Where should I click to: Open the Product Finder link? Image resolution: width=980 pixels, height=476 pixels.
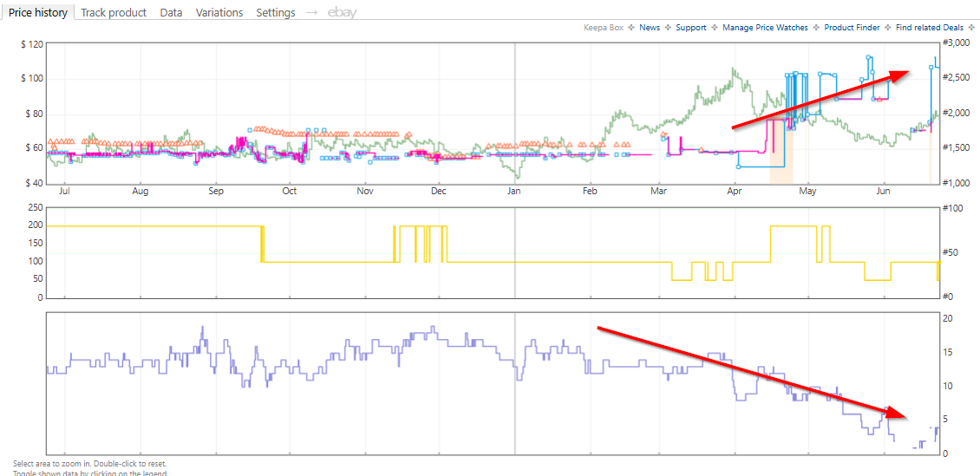(852, 28)
